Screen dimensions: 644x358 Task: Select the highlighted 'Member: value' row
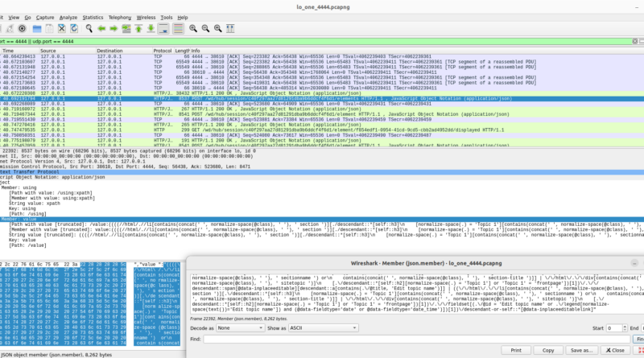pyautogui.click(x=322, y=220)
